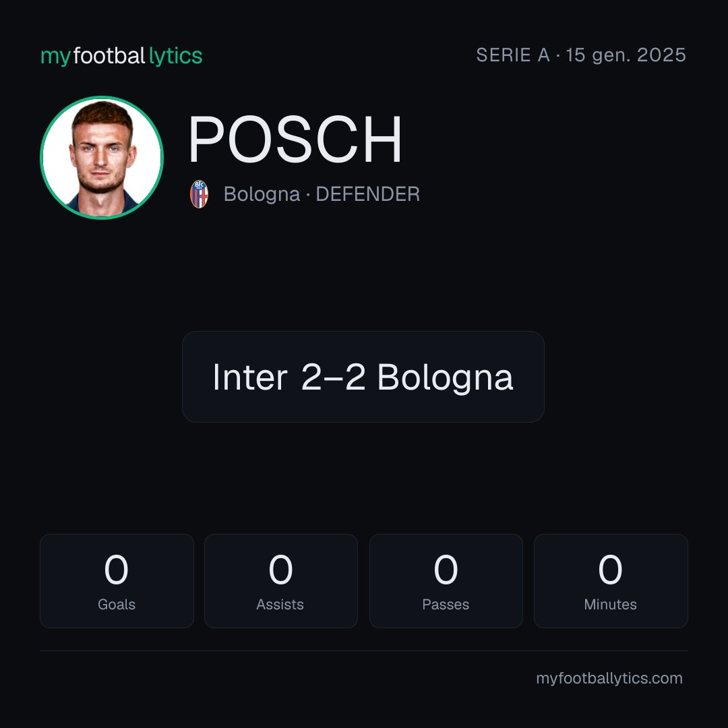Open the Assists stat card
The image size is (728, 728).
[281, 581]
